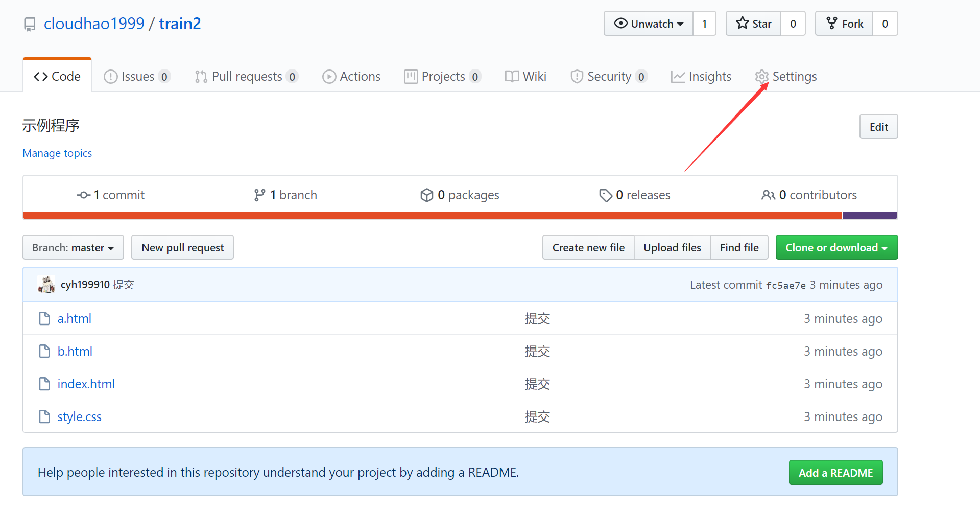
Task: Click the star icon on Star button
Action: (742, 23)
